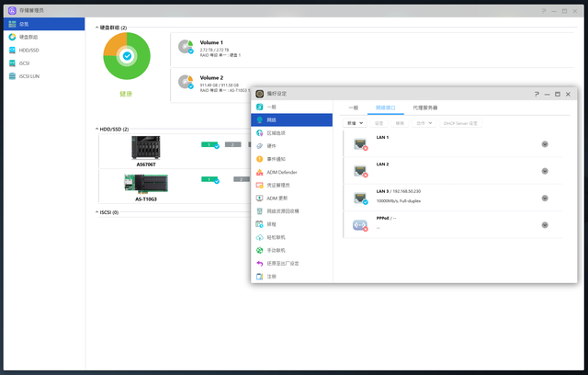Switch to the 一般 tab in network settings
The image size is (588, 375).
[353, 108]
